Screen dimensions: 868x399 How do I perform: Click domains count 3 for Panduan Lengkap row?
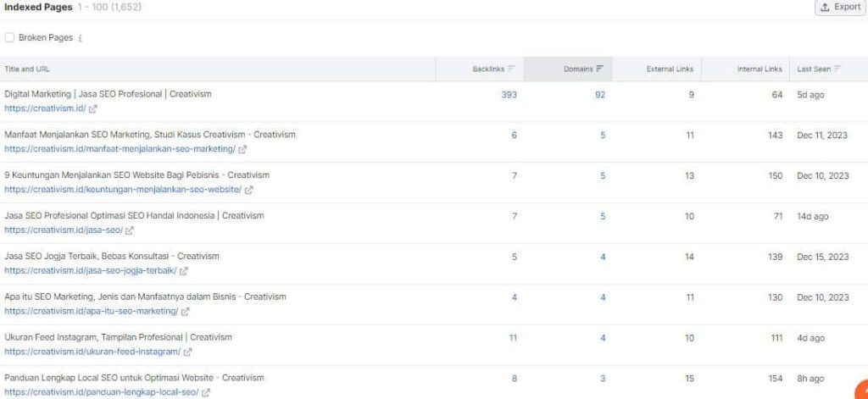pos(603,379)
